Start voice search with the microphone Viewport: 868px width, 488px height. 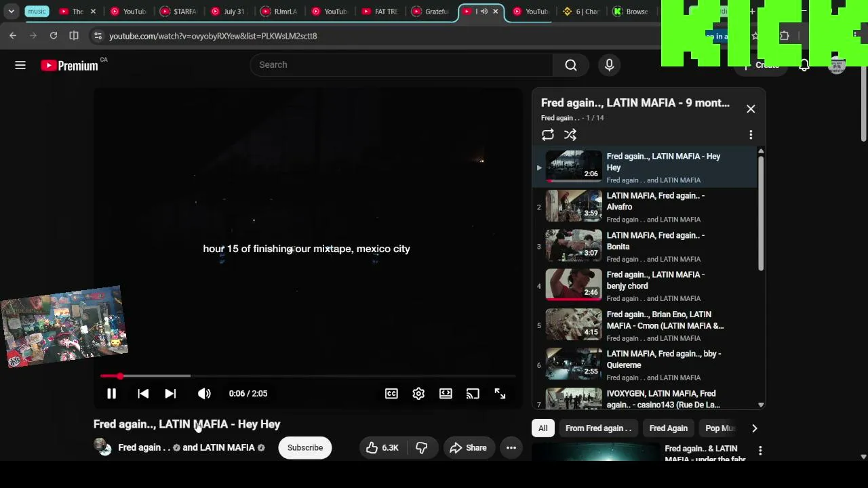pyautogui.click(x=609, y=65)
